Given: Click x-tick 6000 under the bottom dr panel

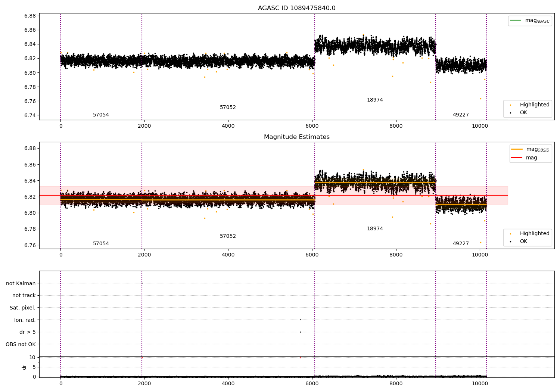Looking at the screenshot, I should click(x=312, y=383).
